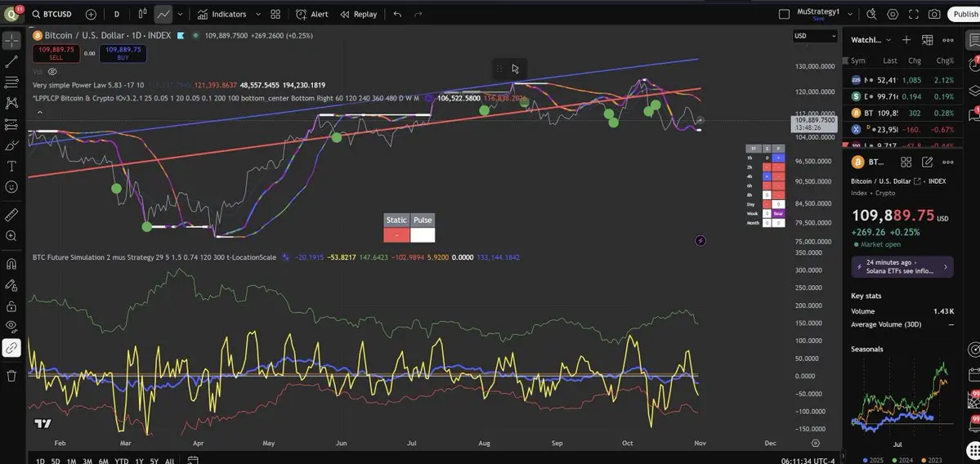Click the flag icon beside INDEX
Image resolution: width=980 pixels, height=464 pixels.
(181, 36)
